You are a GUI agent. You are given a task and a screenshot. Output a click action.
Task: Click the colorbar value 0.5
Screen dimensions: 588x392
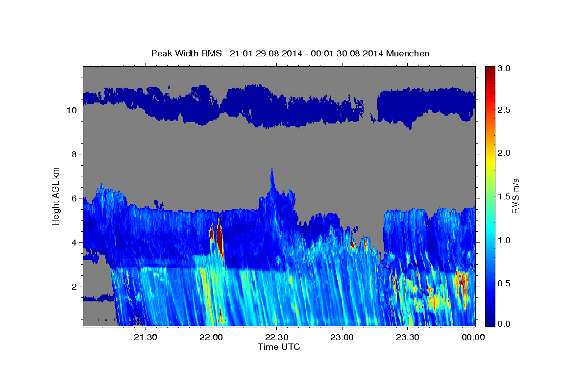(505, 283)
